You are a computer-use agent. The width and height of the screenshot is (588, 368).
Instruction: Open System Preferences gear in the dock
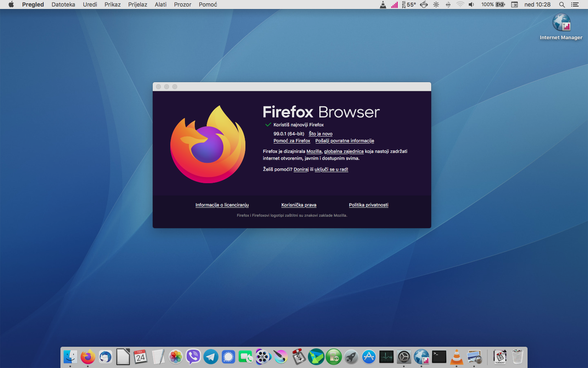click(x=404, y=356)
